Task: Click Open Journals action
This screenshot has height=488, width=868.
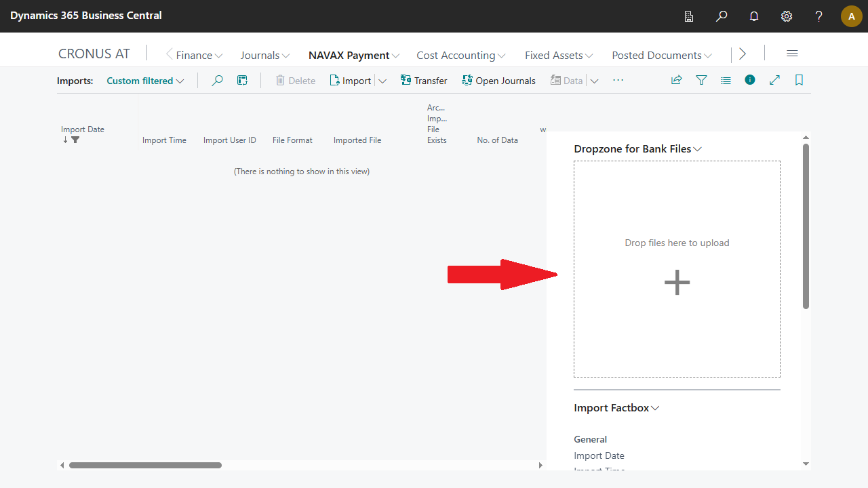Action: point(498,81)
